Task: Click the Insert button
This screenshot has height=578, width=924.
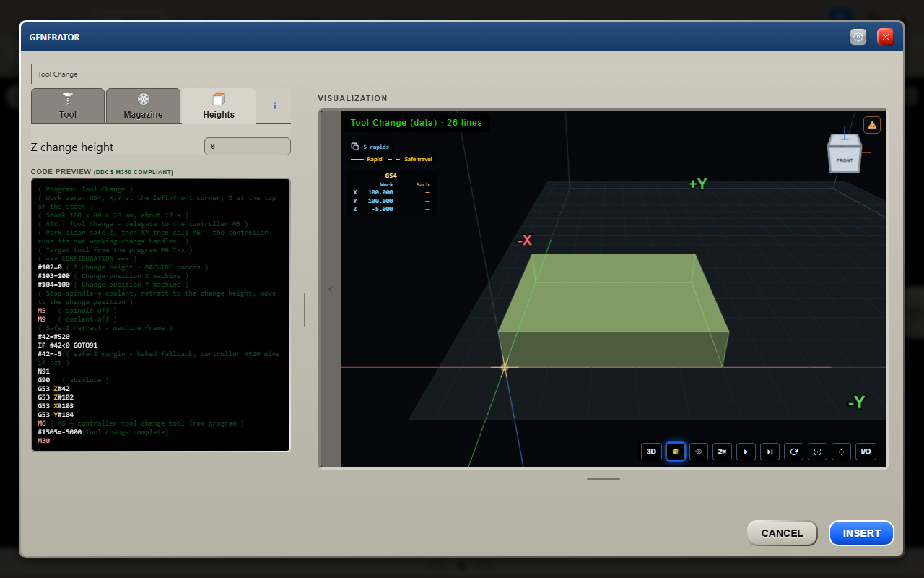Action: coord(861,533)
